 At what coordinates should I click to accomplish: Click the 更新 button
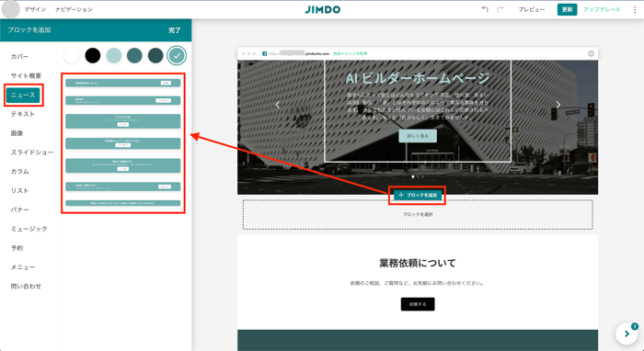pos(567,9)
